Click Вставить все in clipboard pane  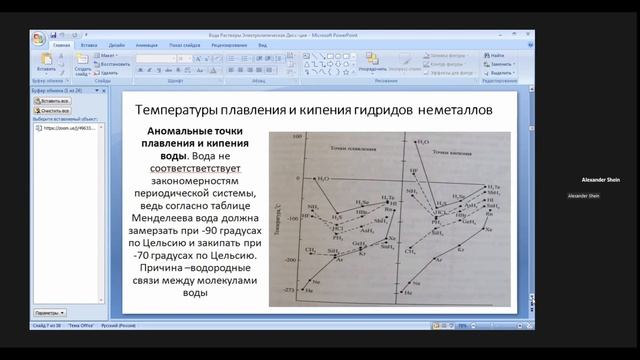click(x=53, y=101)
